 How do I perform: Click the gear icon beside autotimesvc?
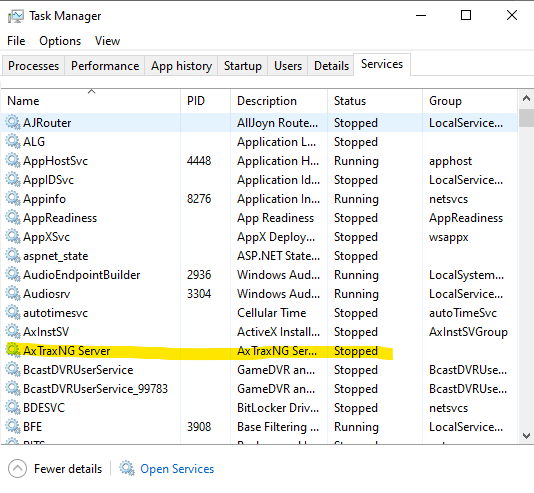pos(13,313)
